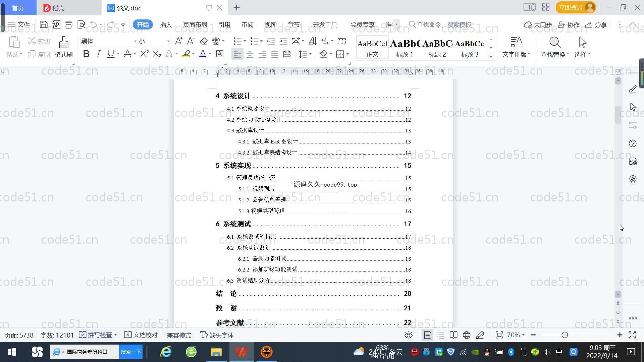This screenshot has width=644, height=362.
Task: Open the 页面布局 Page Layout tab
Action: click(x=195, y=24)
